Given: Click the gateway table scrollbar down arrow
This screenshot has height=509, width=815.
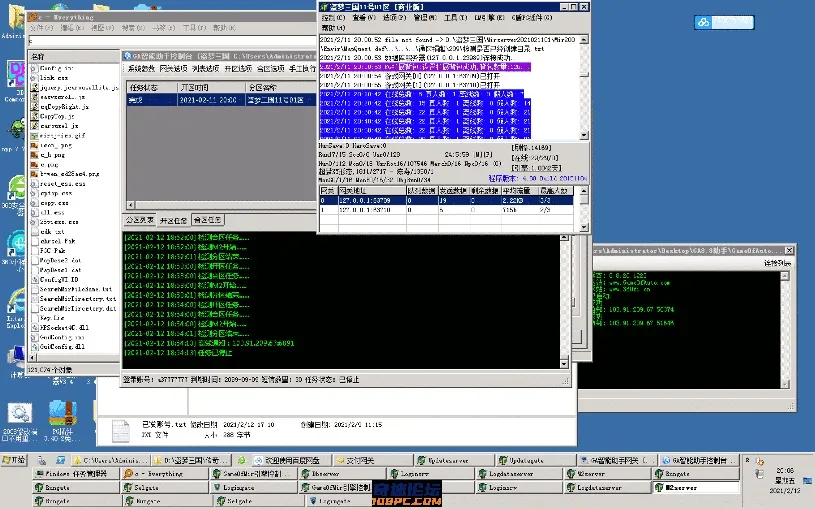Looking at the screenshot, I should point(584,227).
